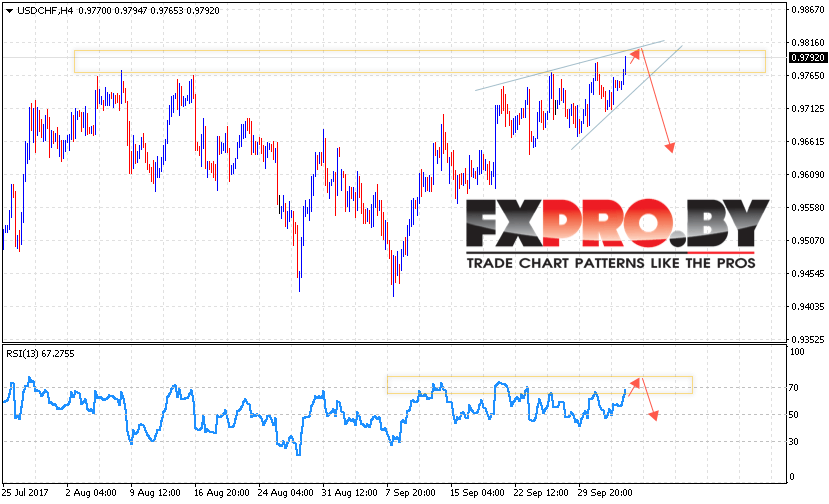Select time axis label 9 Aug 12:00

tap(155, 492)
